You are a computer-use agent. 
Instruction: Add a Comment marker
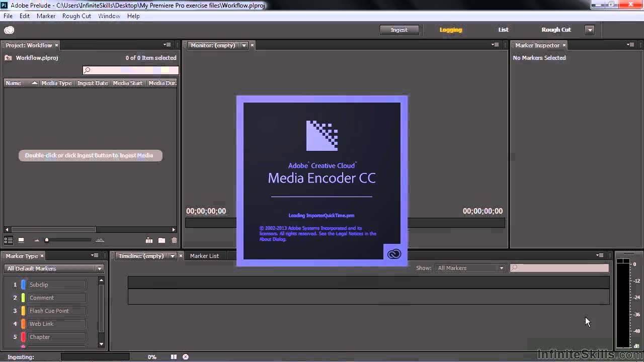point(56,298)
